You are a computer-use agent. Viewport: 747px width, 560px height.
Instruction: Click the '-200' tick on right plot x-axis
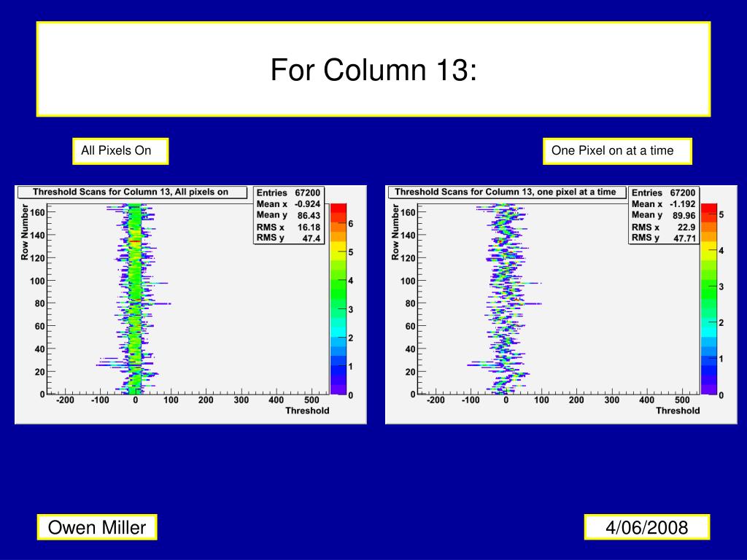pyautogui.click(x=436, y=400)
